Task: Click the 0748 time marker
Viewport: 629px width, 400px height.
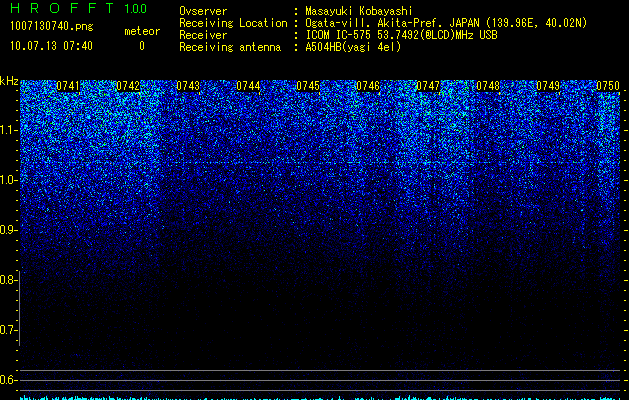Action: tap(488, 86)
